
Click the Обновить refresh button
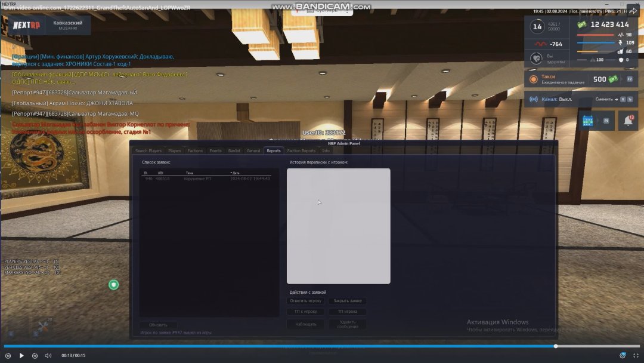tap(158, 325)
